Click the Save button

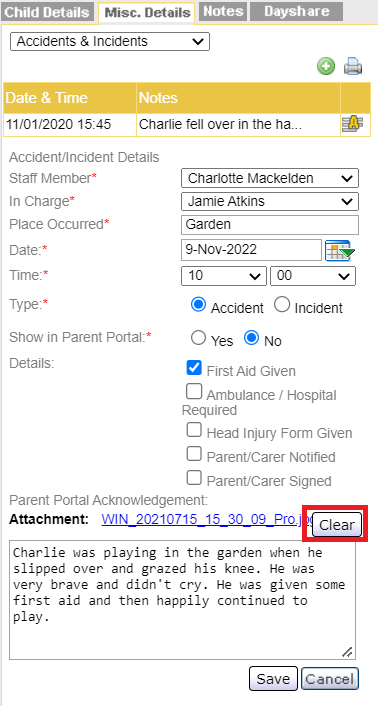pos(273,679)
